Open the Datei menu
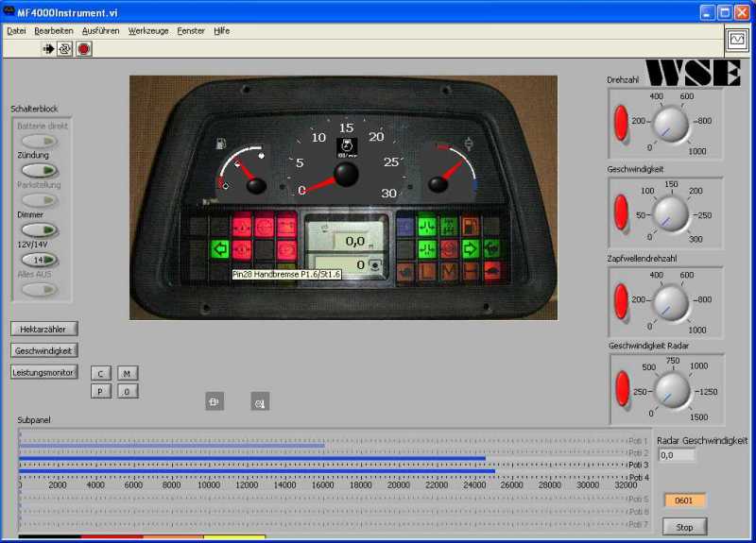756x543 pixels. 16,31
